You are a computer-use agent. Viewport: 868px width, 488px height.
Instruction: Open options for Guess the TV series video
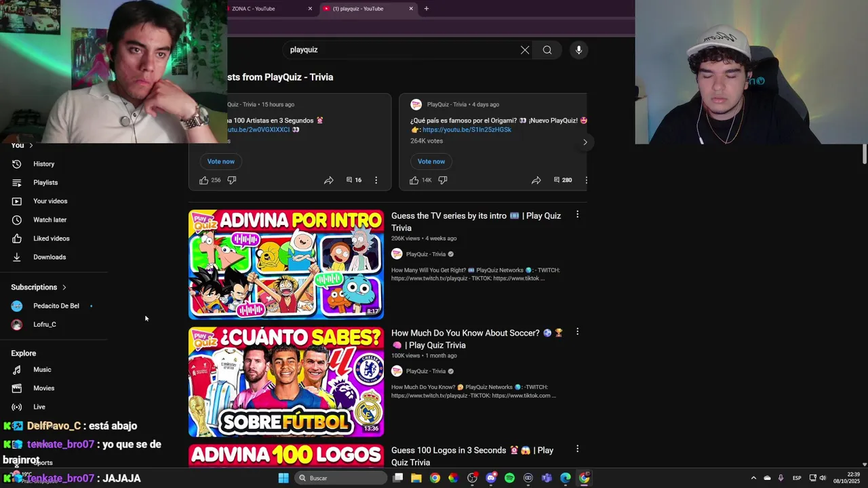577,214
